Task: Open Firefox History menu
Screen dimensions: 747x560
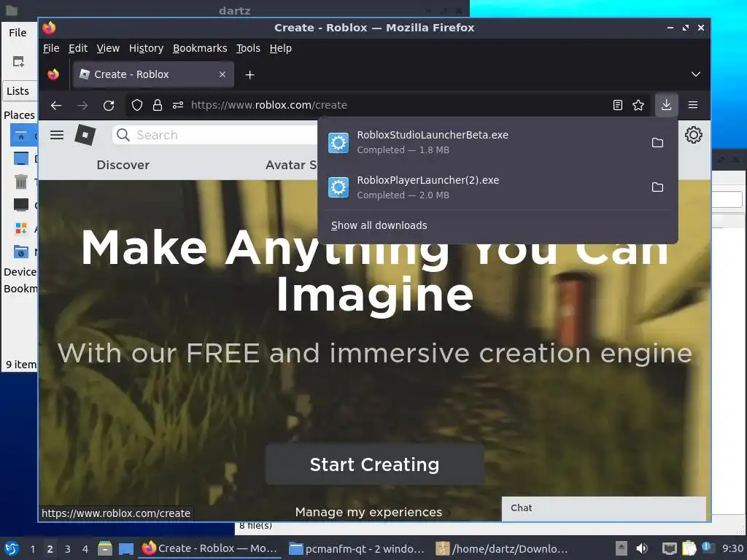Action: pyautogui.click(x=146, y=48)
